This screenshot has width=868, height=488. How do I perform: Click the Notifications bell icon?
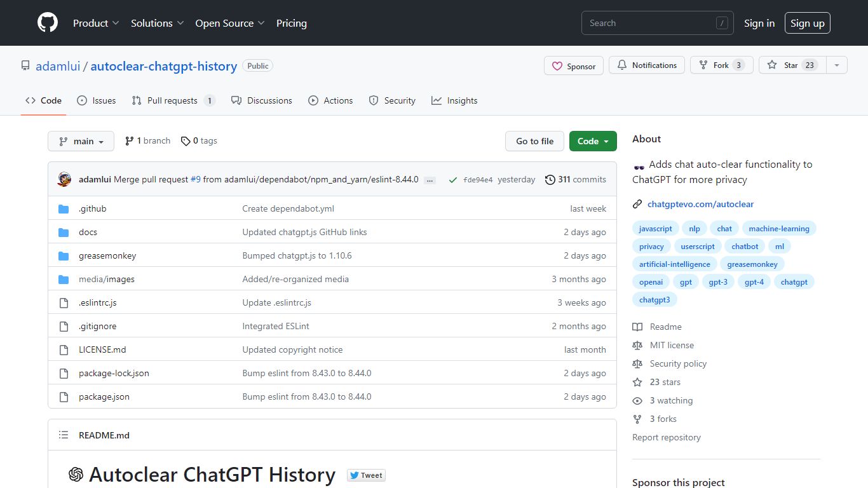click(x=621, y=65)
